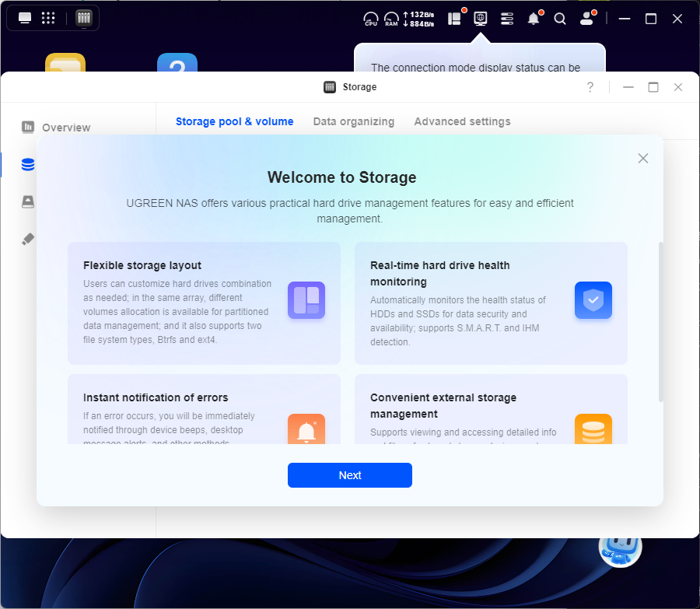Switch to the Advanced settings tab
Image resolution: width=700 pixels, height=609 pixels.
click(x=462, y=121)
